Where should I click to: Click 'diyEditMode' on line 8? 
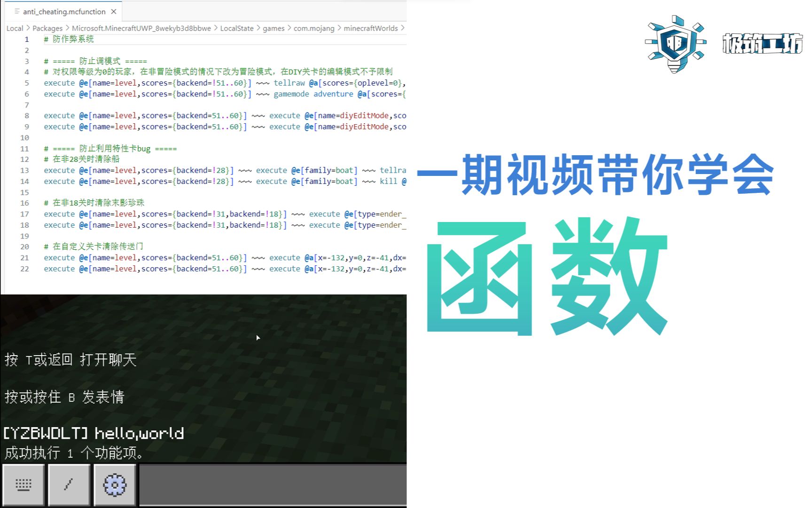pos(364,116)
